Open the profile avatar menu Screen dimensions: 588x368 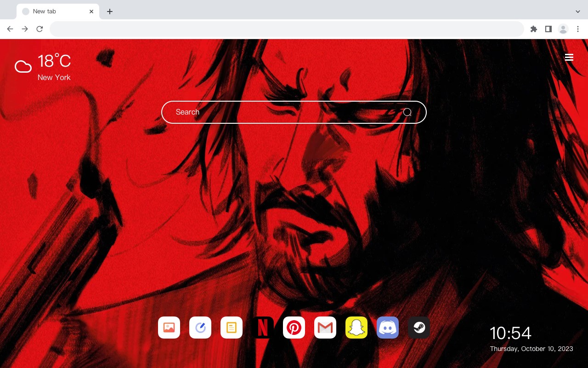click(563, 29)
